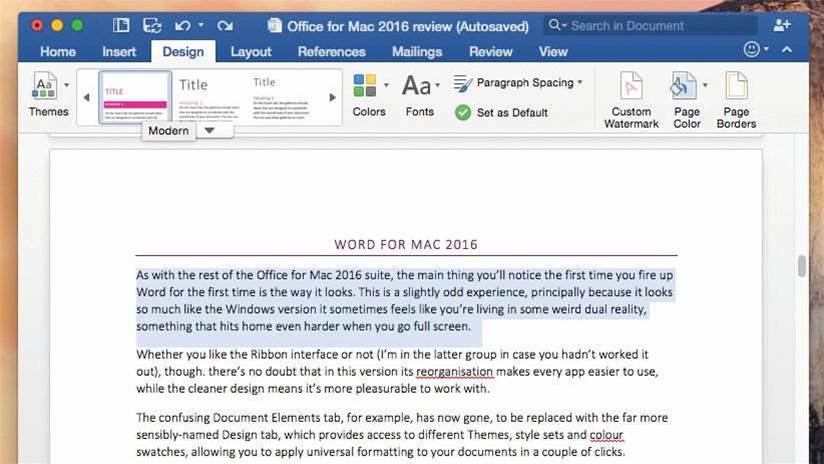
Task: Expand the style gallery arrow beside Modern
Action: 209,130
